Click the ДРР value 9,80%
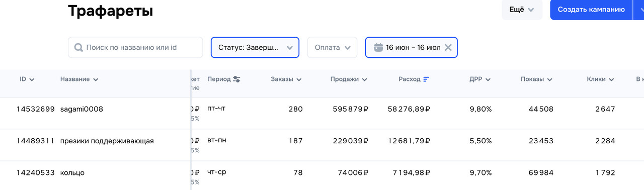The image size is (644, 190). pos(480,109)
